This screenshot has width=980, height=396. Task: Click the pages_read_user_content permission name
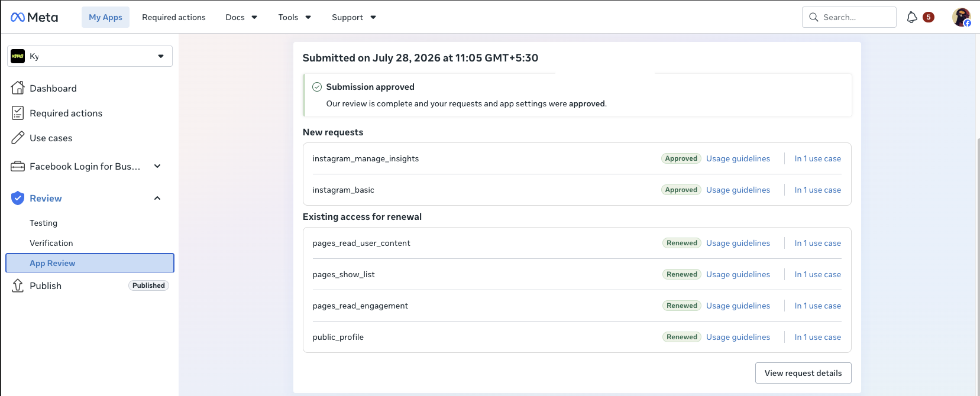[x=361, y=243]
